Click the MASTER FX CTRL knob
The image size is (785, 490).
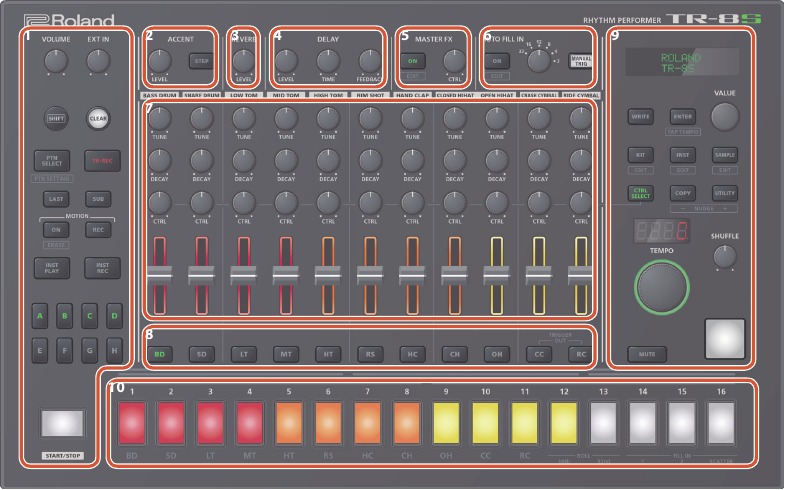[x=455, y=61]
